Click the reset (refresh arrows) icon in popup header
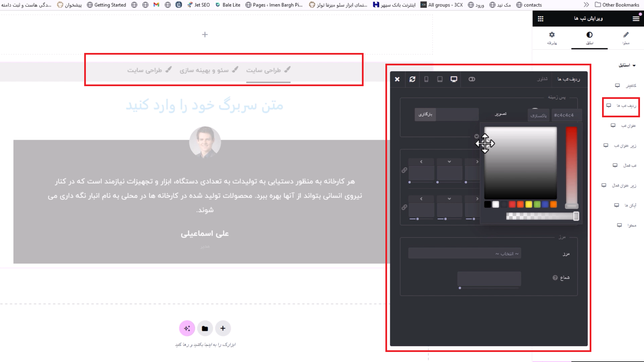Image resolution: width=644 pixels, height=362 pixels. (x=412, y=79)
